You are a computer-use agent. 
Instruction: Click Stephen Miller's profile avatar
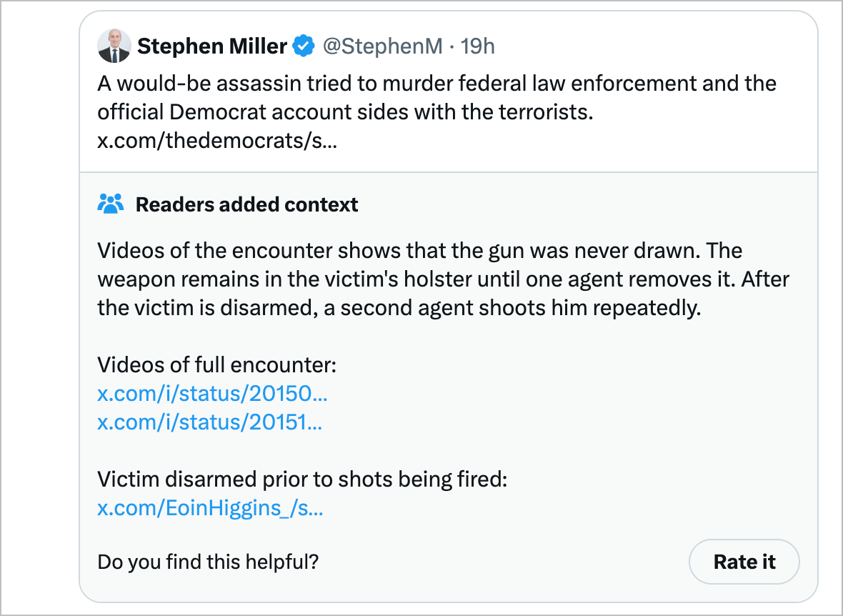114,46
